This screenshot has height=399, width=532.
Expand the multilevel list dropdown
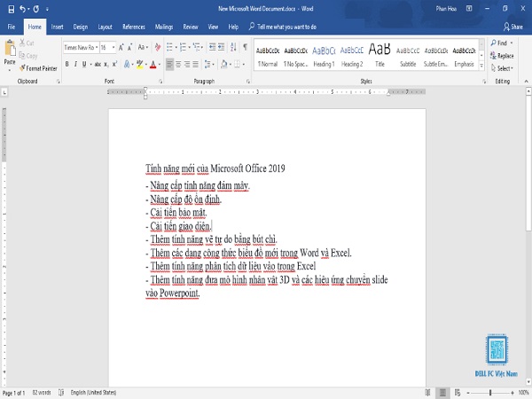click(x=202, y=47)
